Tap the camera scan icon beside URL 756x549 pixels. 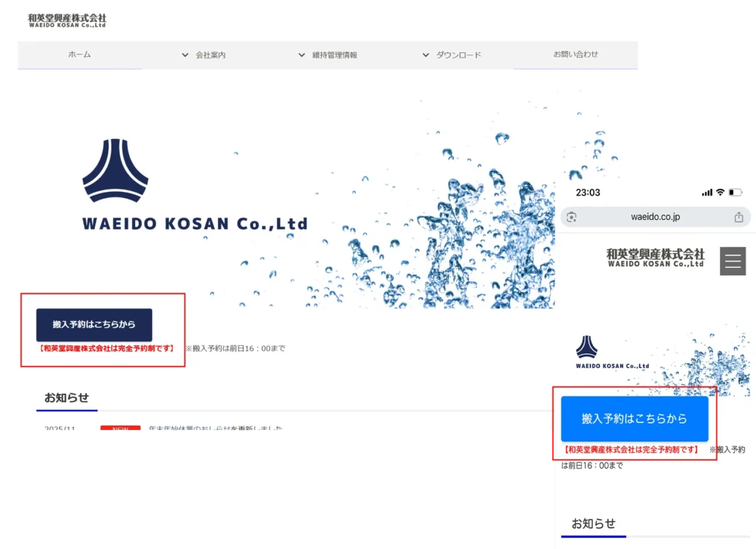pos(571,217)
